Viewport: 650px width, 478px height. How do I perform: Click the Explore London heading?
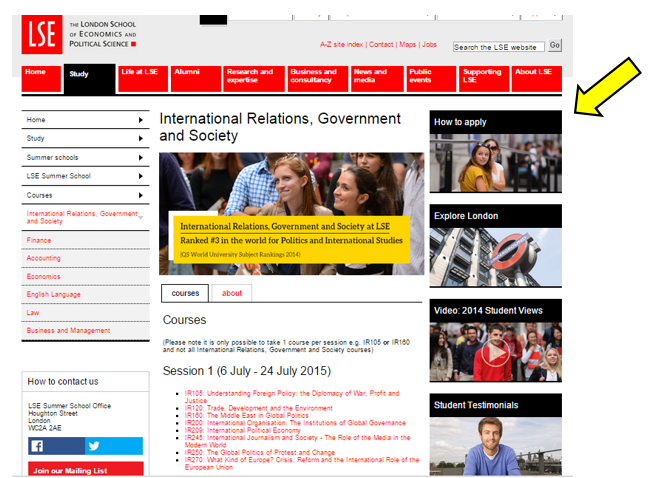(x=466, y=216)
